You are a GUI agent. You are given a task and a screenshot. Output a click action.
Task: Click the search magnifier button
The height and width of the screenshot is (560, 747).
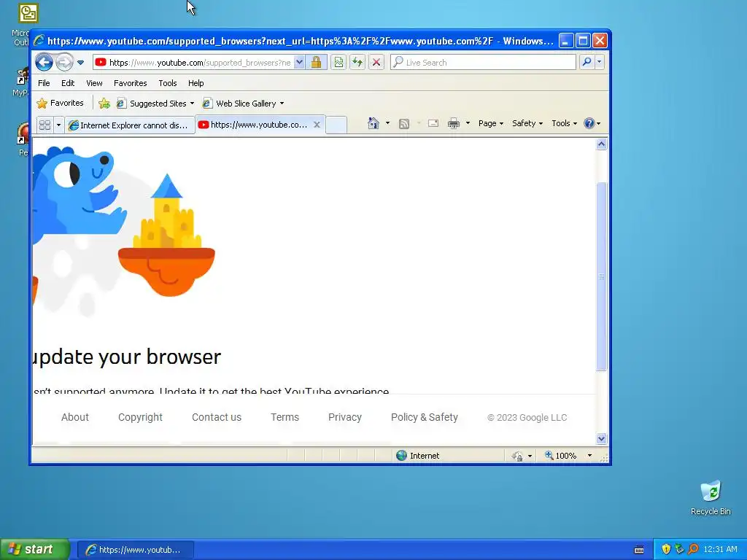tap(587, 62)
